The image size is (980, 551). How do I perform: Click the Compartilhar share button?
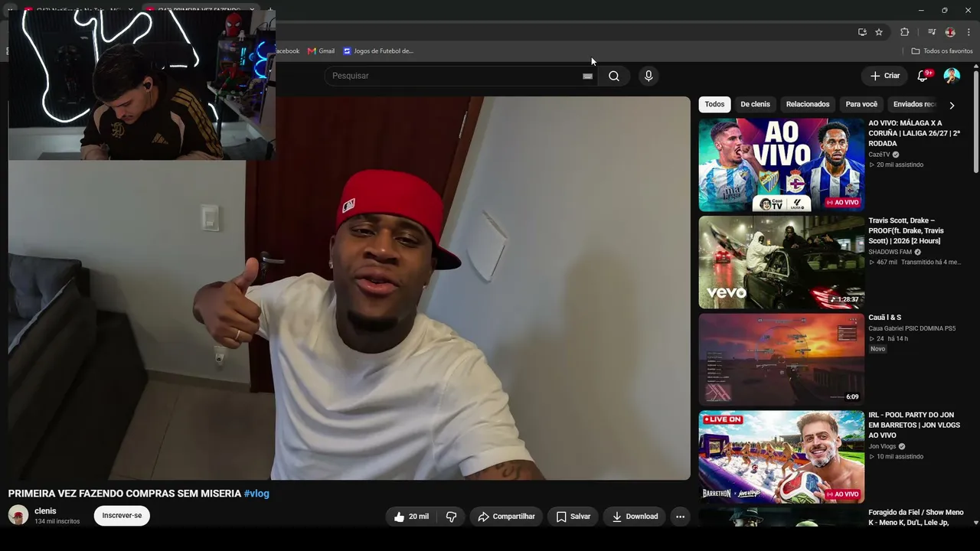pyautogui.click(x=506, y=517)
